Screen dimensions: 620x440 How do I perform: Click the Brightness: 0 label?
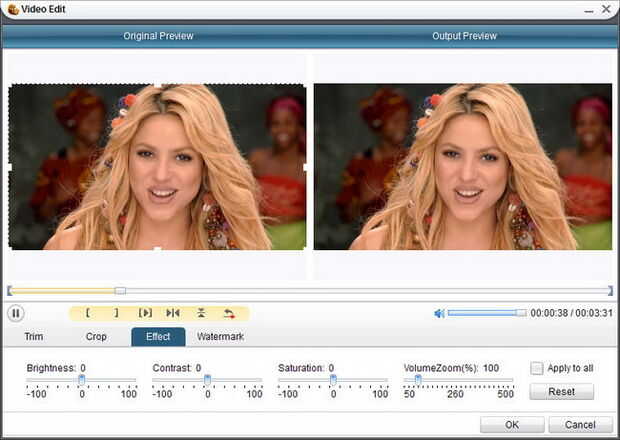click(56, 368)
